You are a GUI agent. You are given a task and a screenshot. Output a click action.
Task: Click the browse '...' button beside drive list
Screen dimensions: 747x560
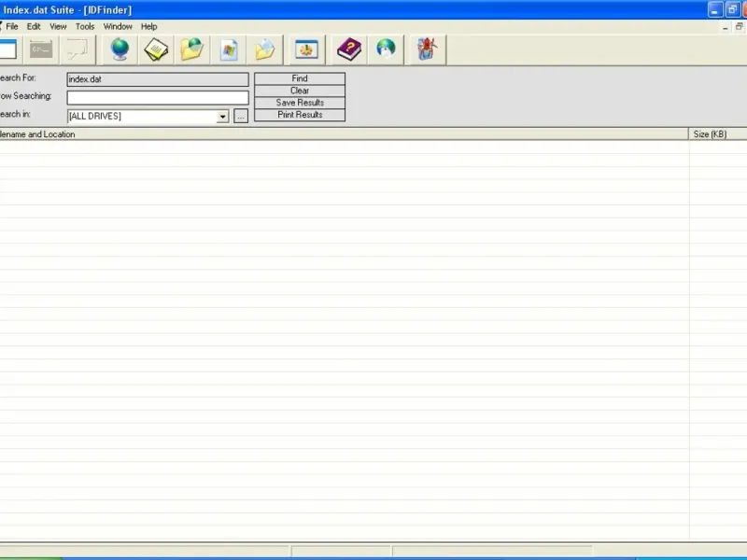tap(241, 116)
